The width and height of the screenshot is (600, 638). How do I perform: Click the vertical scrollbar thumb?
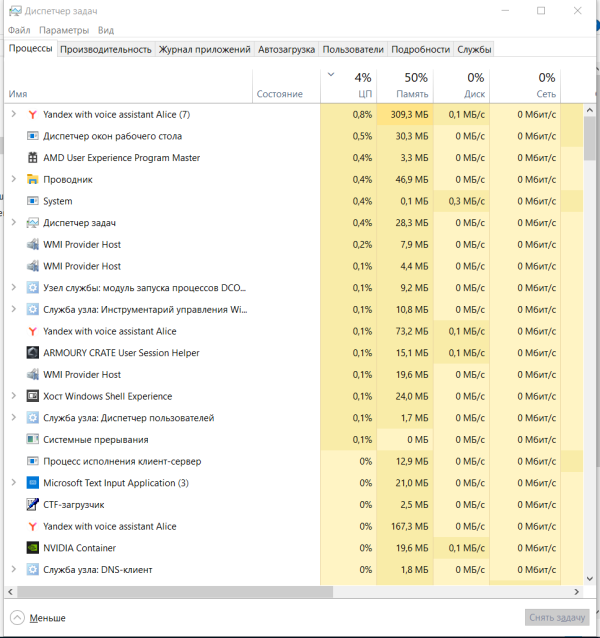click(590, 138)
